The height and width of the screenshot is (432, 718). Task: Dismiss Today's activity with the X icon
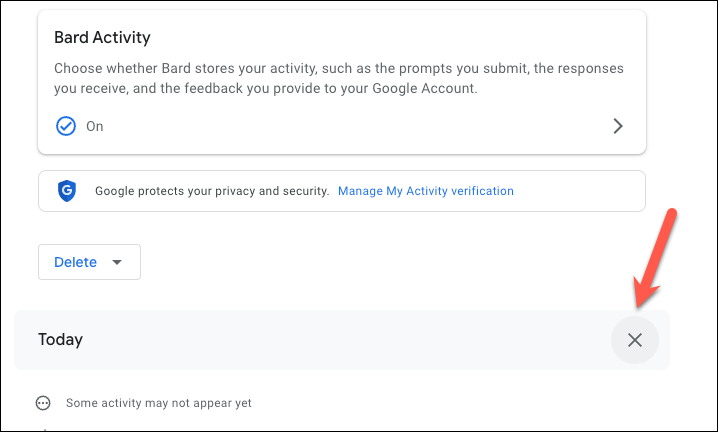(635, 340)
